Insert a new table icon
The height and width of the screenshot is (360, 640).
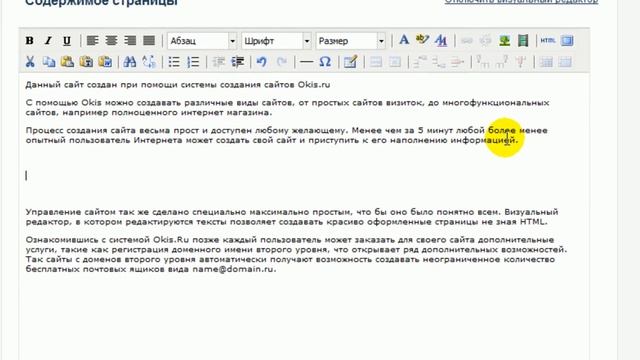(x=350, y=62)
